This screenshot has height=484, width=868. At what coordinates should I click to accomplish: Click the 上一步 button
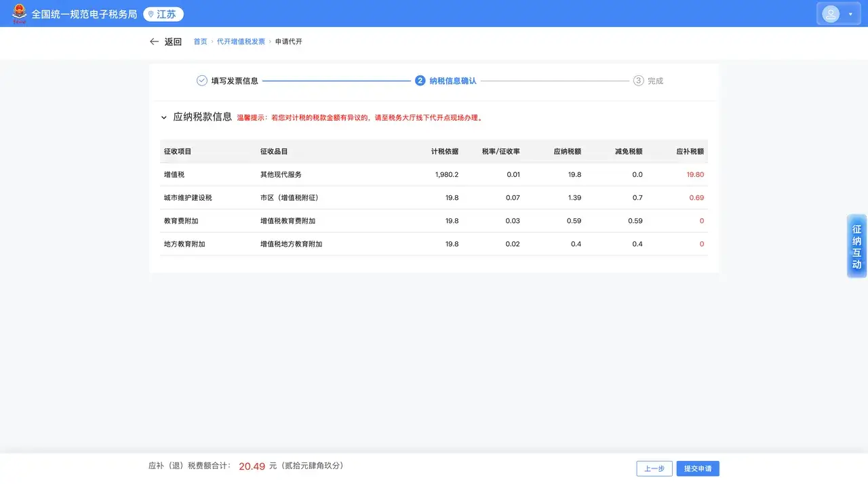tap(654, 468)
